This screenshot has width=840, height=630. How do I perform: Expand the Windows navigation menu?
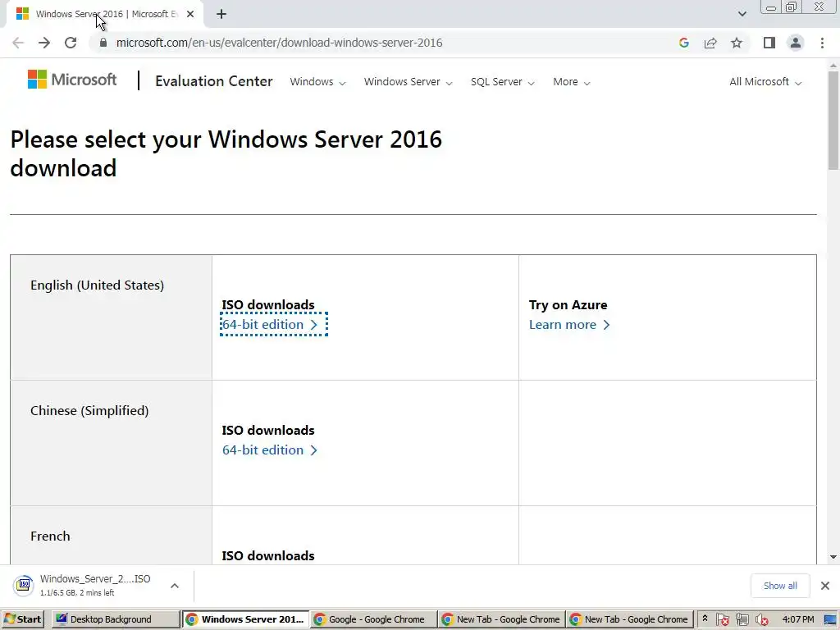click(x=317, y=82)
